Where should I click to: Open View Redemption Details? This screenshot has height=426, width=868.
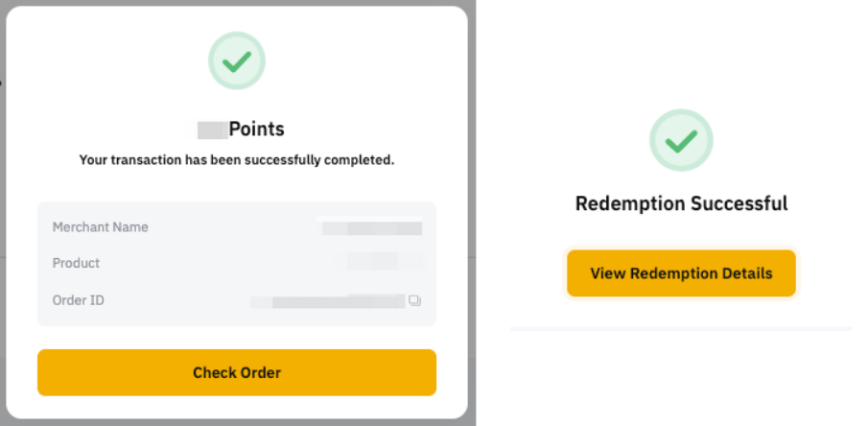point(681,273)
